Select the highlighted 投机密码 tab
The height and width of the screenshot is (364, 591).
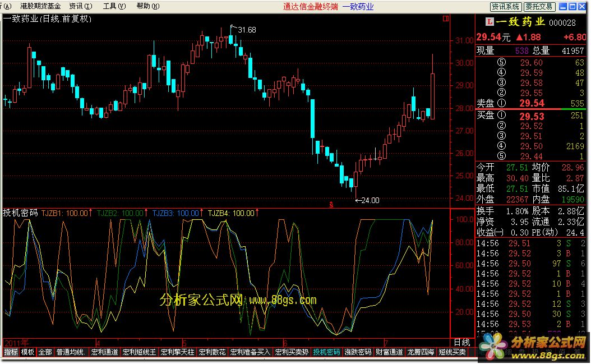[326, 352]
